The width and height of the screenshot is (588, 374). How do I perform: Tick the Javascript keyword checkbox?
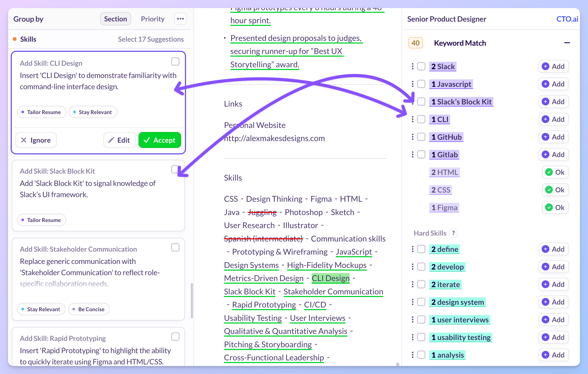(x=421, y=84)
